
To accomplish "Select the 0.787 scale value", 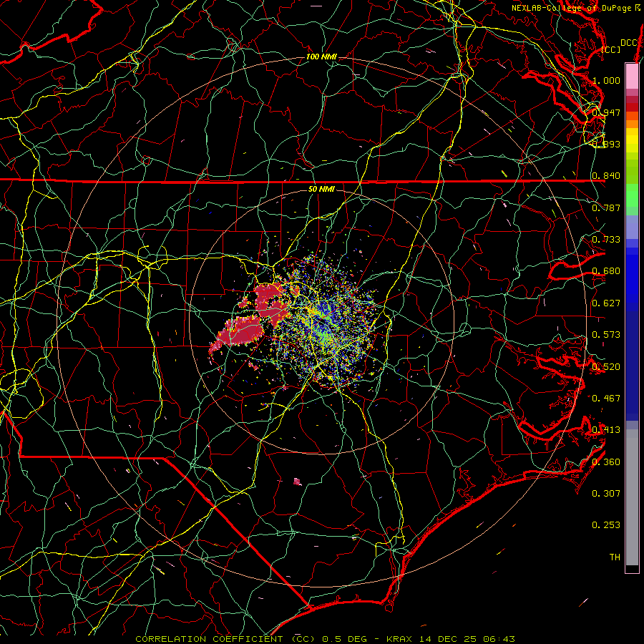I will [x=606, y=208].
